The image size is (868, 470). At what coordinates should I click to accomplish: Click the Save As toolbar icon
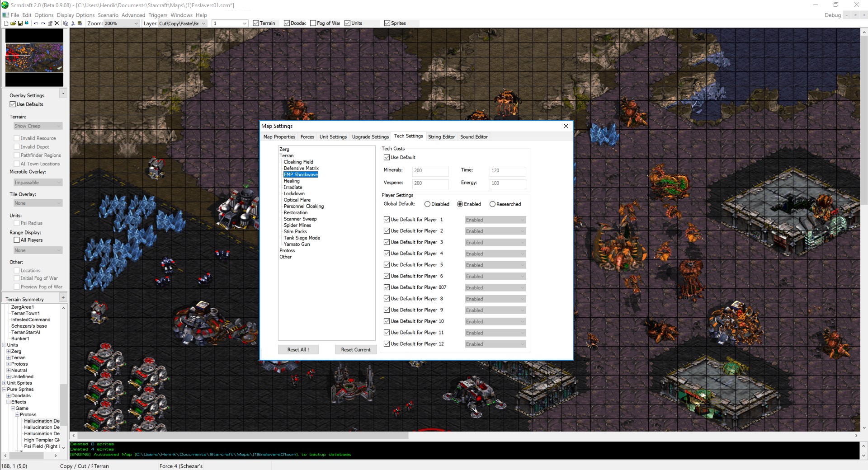pos(27,23)
